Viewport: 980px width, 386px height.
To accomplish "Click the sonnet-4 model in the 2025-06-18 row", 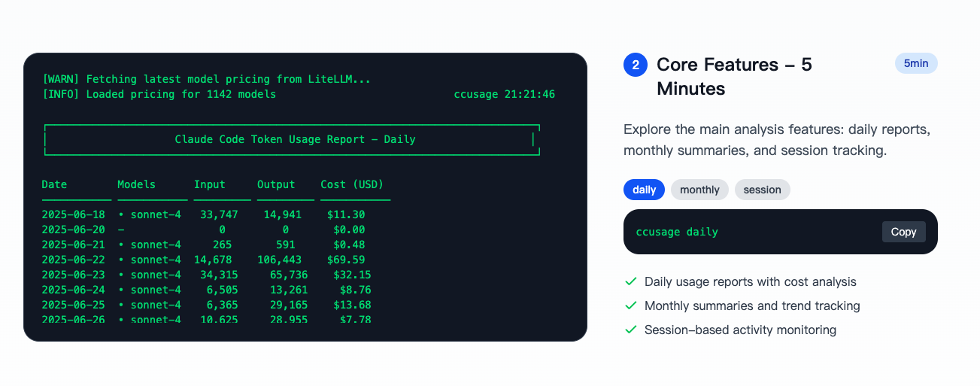I will pos(156,214).
